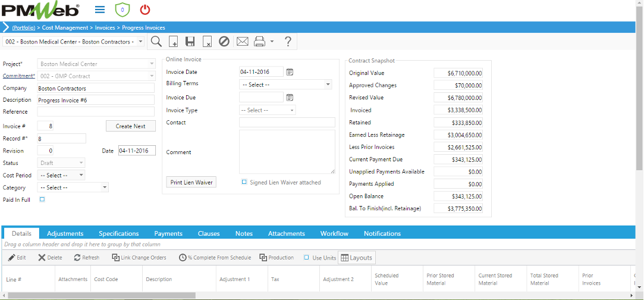Screen dimensions: 644x300
Task: Click the green shield notification icon
Action: coord(122,10)
